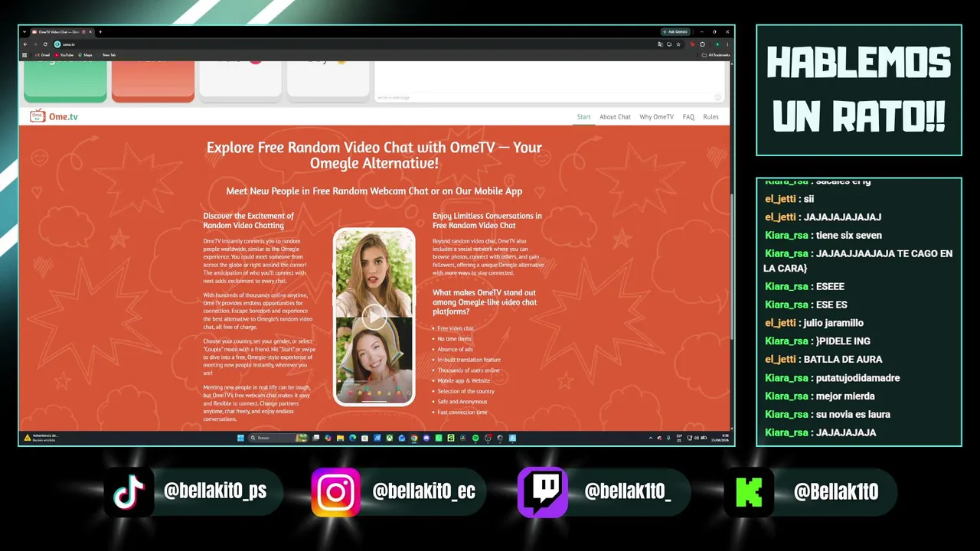Click the translate page icon in address bar
Screen dimensions: 980x551
660,44
